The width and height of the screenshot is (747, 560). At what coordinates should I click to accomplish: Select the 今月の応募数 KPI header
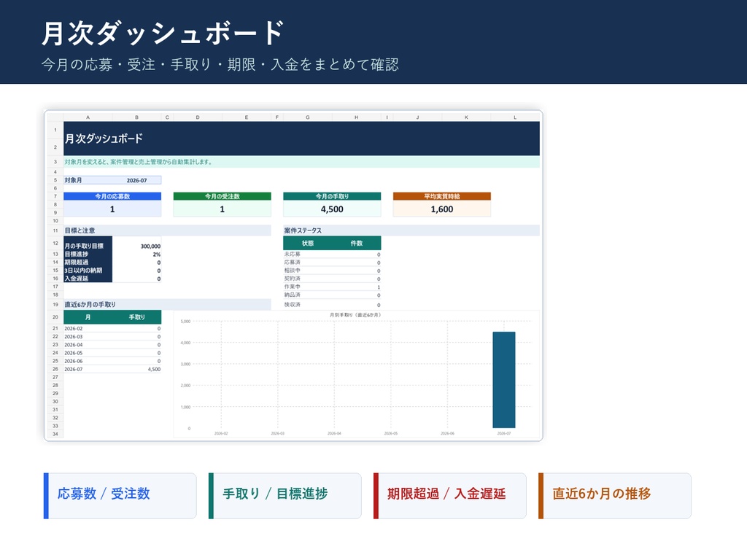[112, 196]
